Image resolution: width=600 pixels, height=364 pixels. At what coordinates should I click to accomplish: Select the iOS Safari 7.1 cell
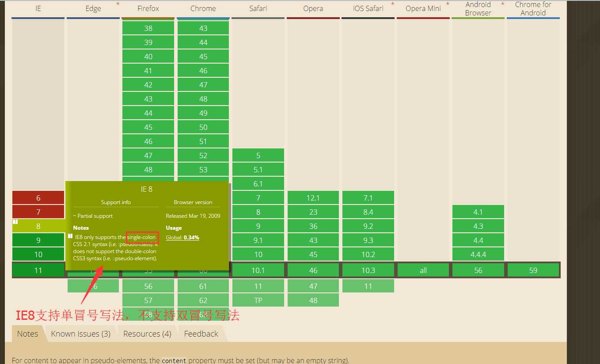[368, 198]
